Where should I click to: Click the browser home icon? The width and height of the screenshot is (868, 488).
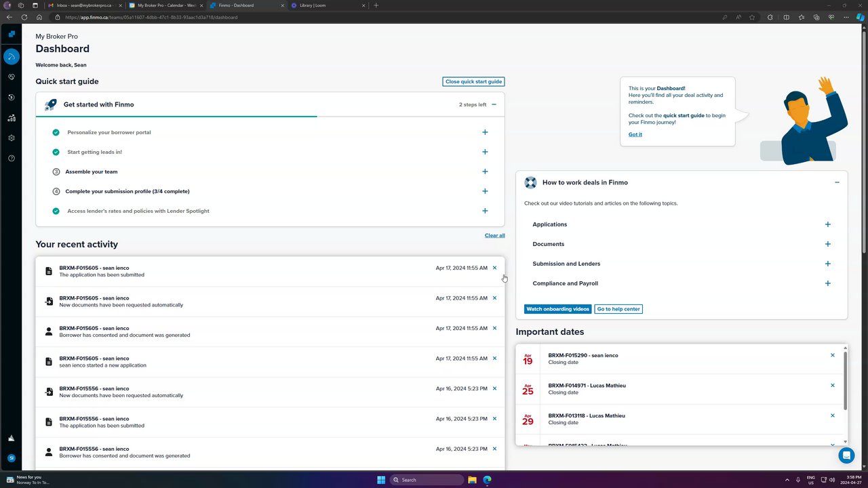tap(39, 17)
